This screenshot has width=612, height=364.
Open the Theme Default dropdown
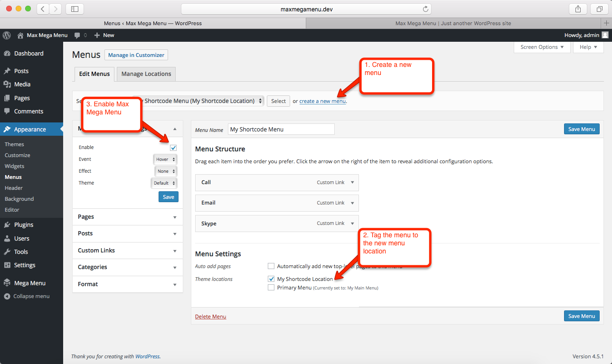164,183
